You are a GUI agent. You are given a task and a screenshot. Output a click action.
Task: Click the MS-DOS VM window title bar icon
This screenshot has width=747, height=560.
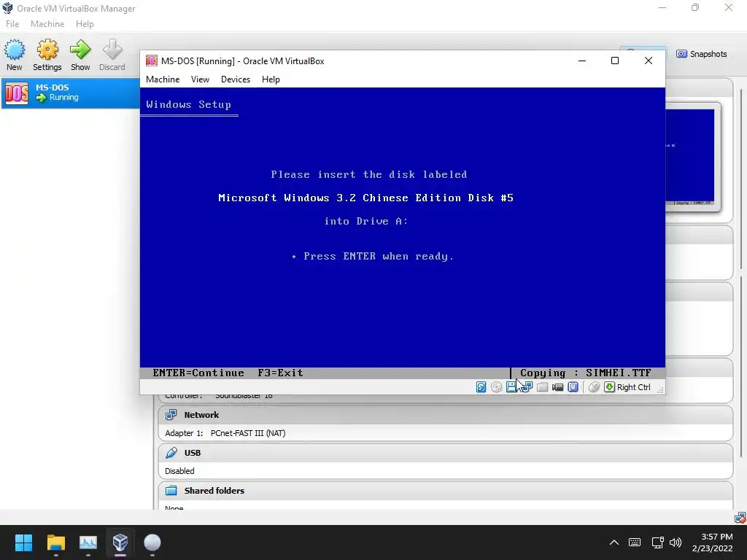pyautogui.click(x=152, y=61)
